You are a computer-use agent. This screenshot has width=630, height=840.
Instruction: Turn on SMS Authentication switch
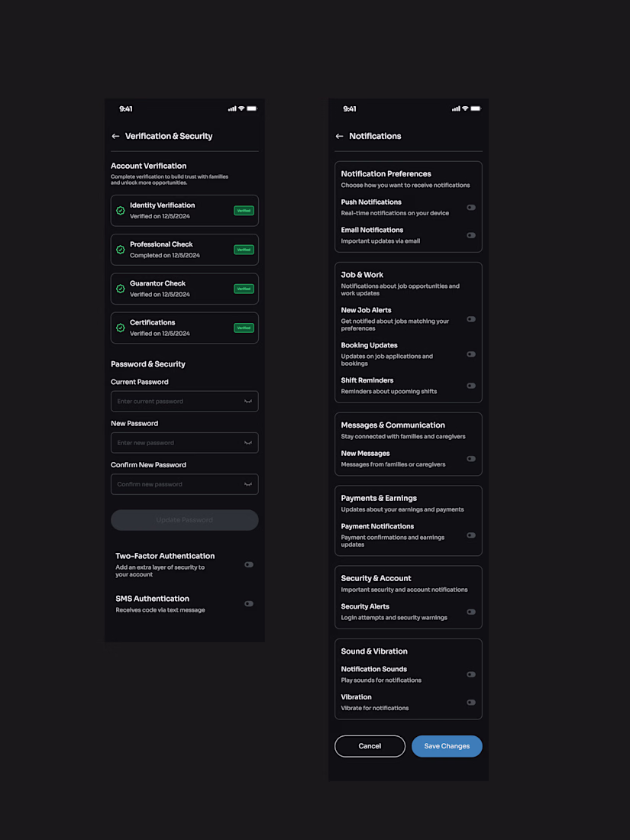click(249, 604)
